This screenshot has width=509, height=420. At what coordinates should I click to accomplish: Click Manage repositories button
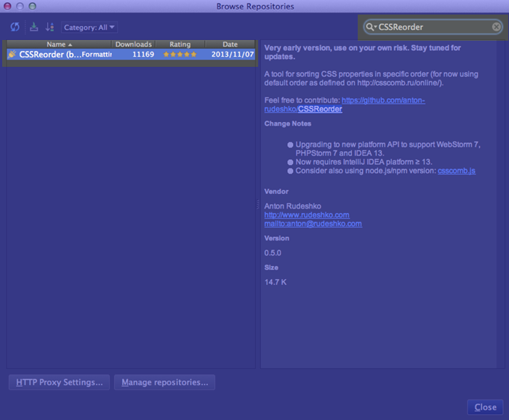pyautogui.click(x=164, y=382)
